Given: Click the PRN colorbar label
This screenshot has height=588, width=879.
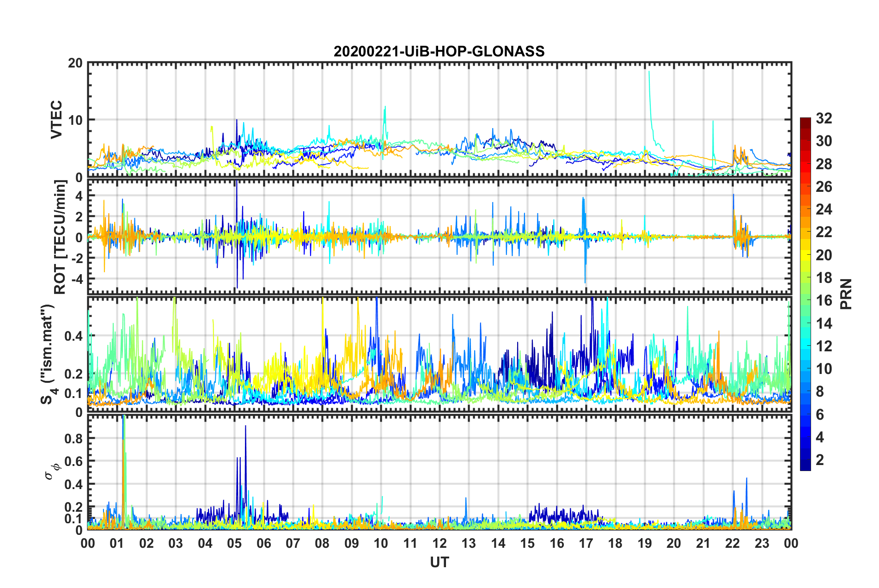Looking at the screenshot, I should pyautogui.click(x=847, y=294).
